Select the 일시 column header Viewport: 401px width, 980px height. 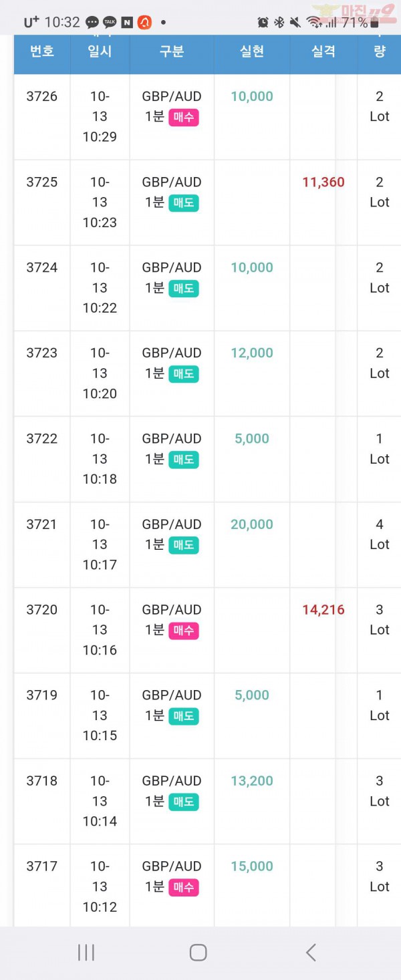coord(100,51)
